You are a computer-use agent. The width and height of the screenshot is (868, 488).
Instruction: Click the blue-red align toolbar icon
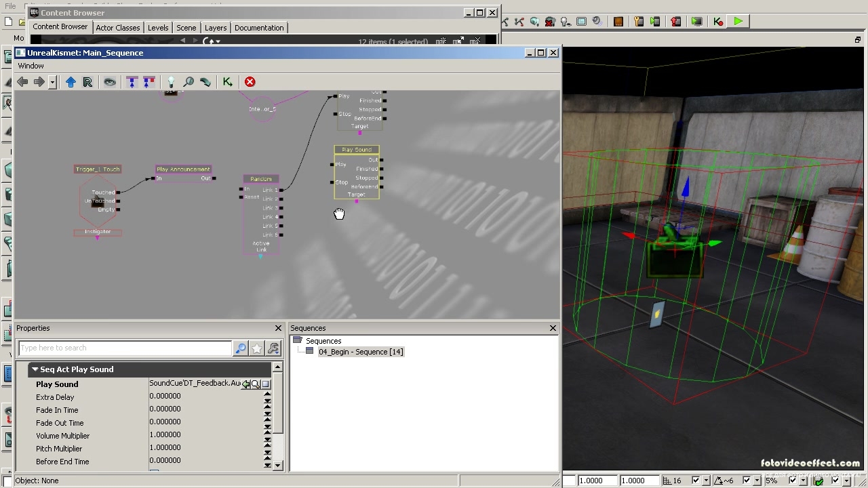(149, 82)
